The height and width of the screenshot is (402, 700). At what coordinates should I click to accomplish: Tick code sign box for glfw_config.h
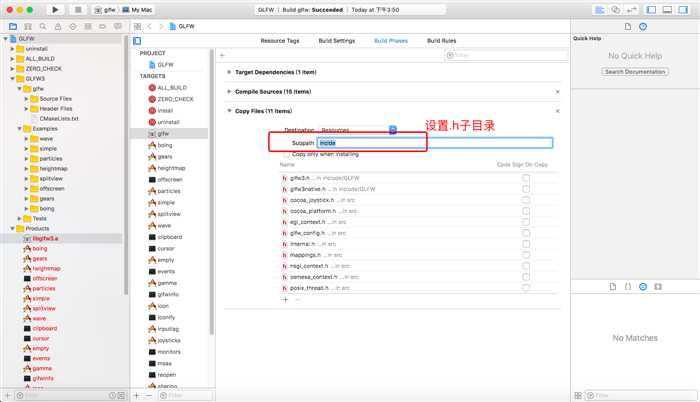pyautogui.click(x=526, y=233)
